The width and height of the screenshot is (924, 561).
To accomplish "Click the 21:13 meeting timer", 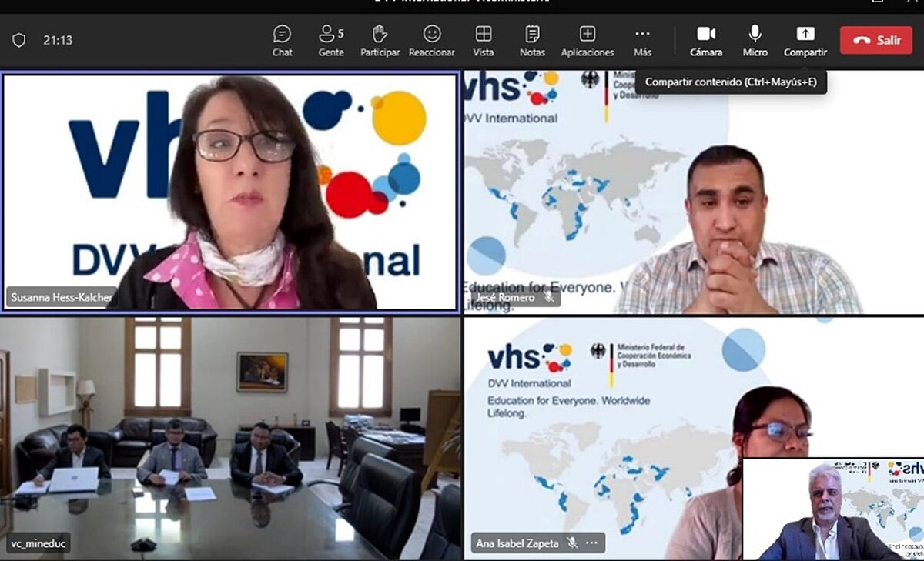I will (58, 40).
